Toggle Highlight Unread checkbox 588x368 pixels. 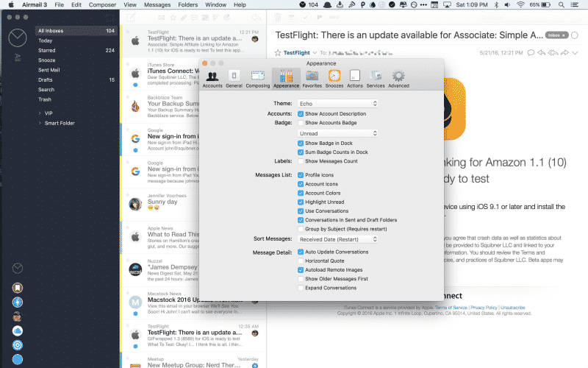click(301, 202)
